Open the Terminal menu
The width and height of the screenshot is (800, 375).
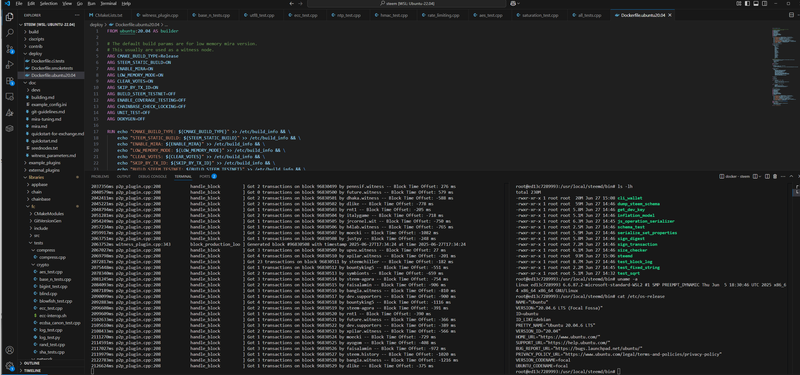108,3
